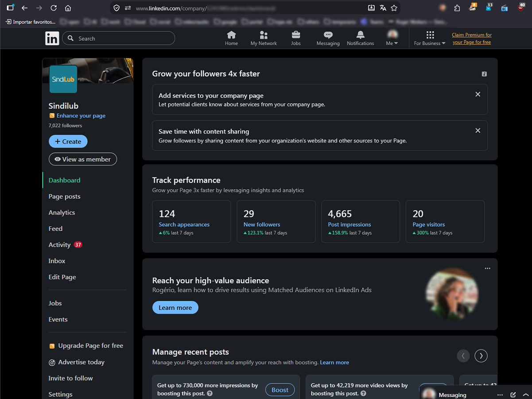
Task: Click Learn more in high-value audience card
Action: tap(175, 307)
